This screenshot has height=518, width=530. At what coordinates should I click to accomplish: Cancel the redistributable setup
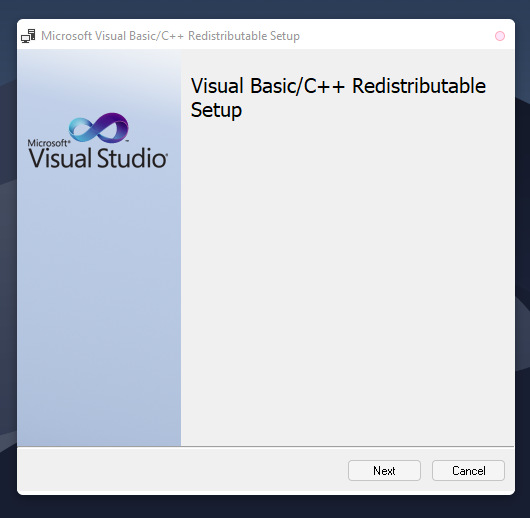(x=468, y=470)
